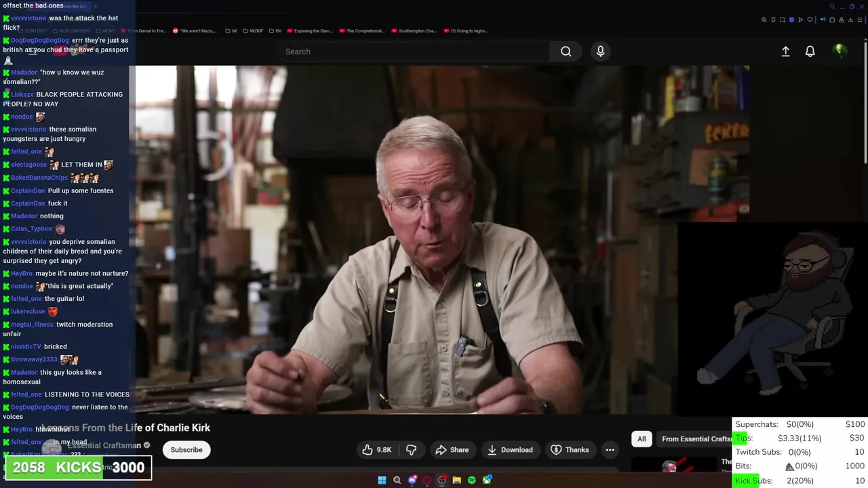
Task: Open the three-dot more actions menu
Action: coord(610,450)
